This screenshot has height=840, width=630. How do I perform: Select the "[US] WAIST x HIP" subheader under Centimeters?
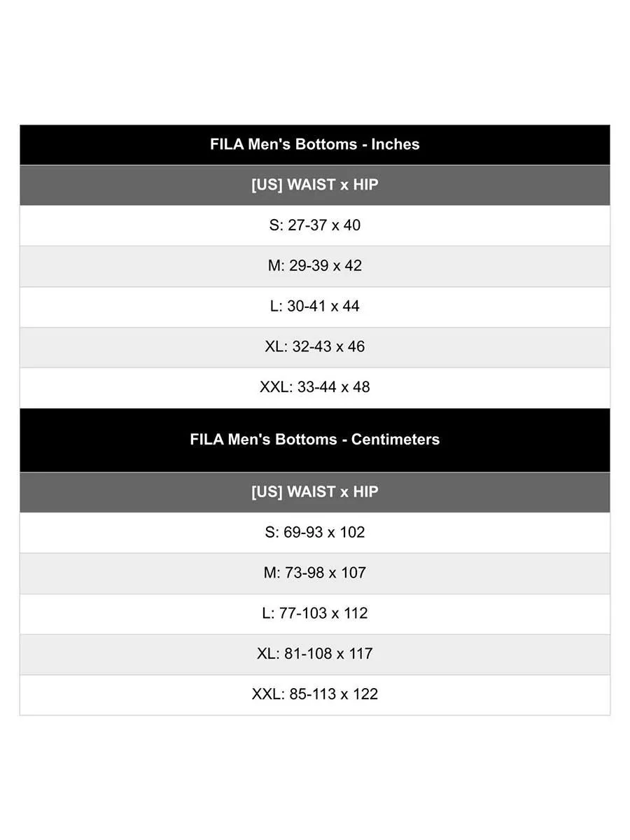pos(314,492)
